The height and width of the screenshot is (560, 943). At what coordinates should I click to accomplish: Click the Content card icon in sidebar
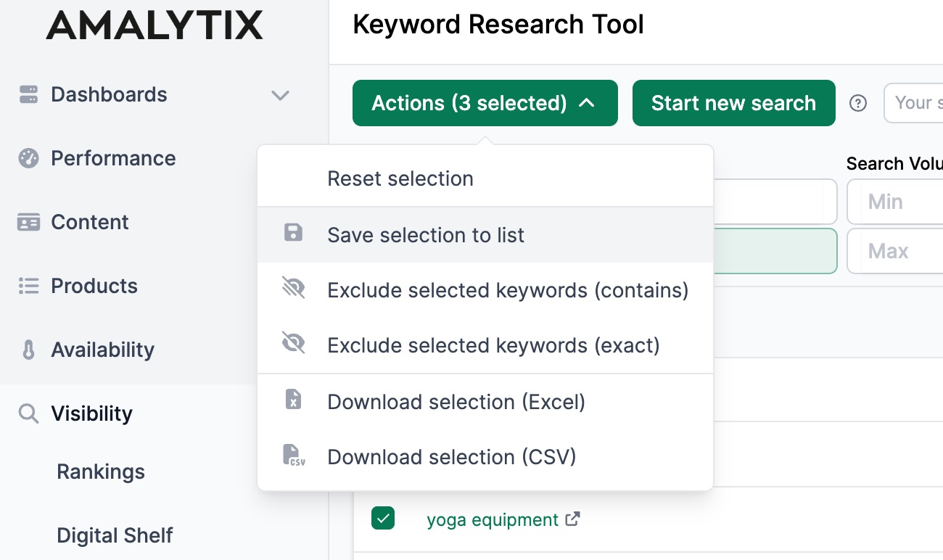coord(28,222)
